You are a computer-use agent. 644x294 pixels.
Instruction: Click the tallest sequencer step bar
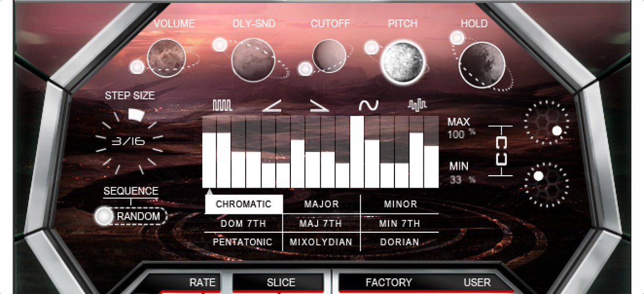pyautogui.click(x=357, y=152)
